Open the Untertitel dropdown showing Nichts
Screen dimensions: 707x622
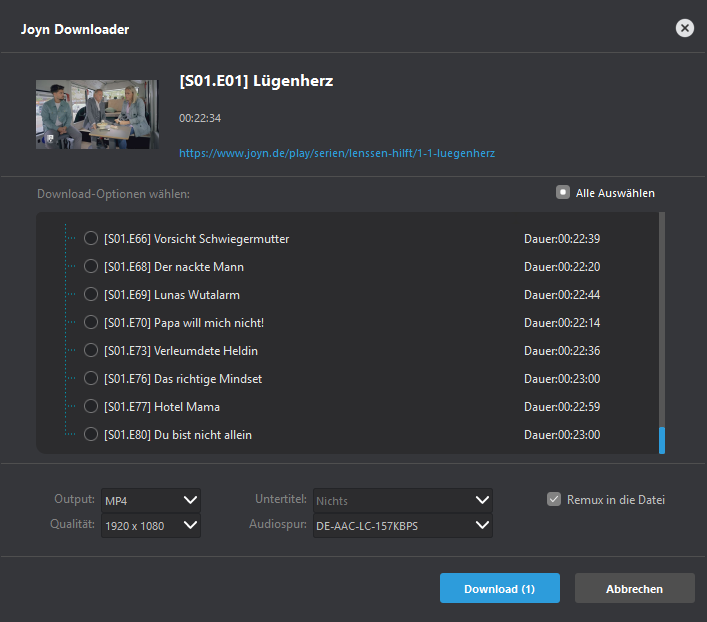[x=402, y=500]
